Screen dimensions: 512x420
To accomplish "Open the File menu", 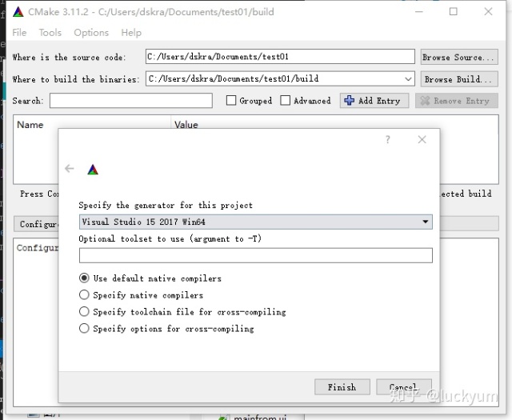I will point(19,33).
